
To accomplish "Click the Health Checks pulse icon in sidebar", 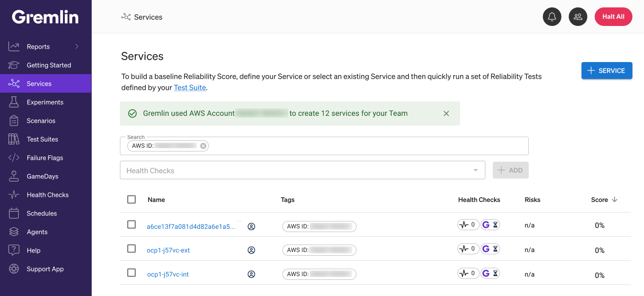I will click(14, 195).
